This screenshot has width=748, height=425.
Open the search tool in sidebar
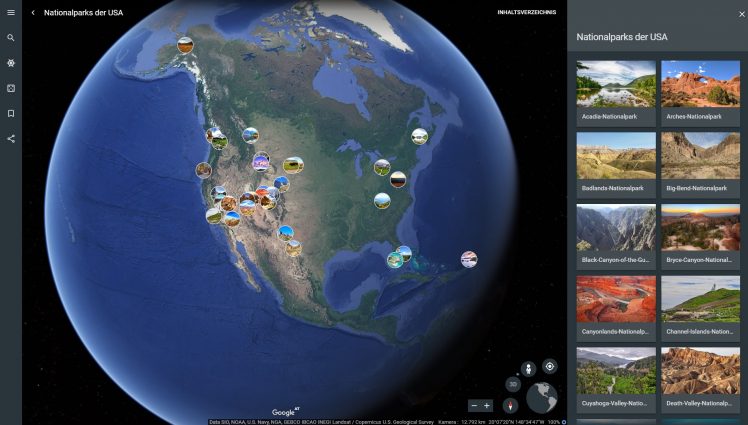11,38
